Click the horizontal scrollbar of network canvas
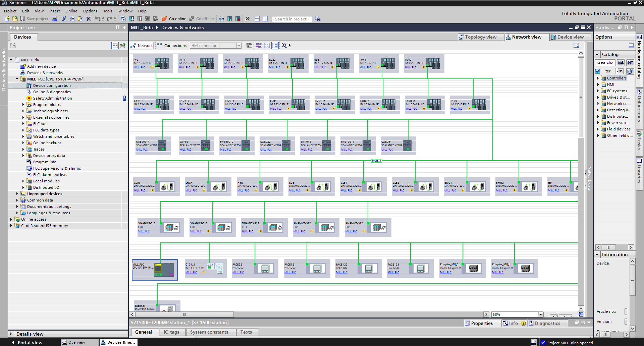 point(184,314)
